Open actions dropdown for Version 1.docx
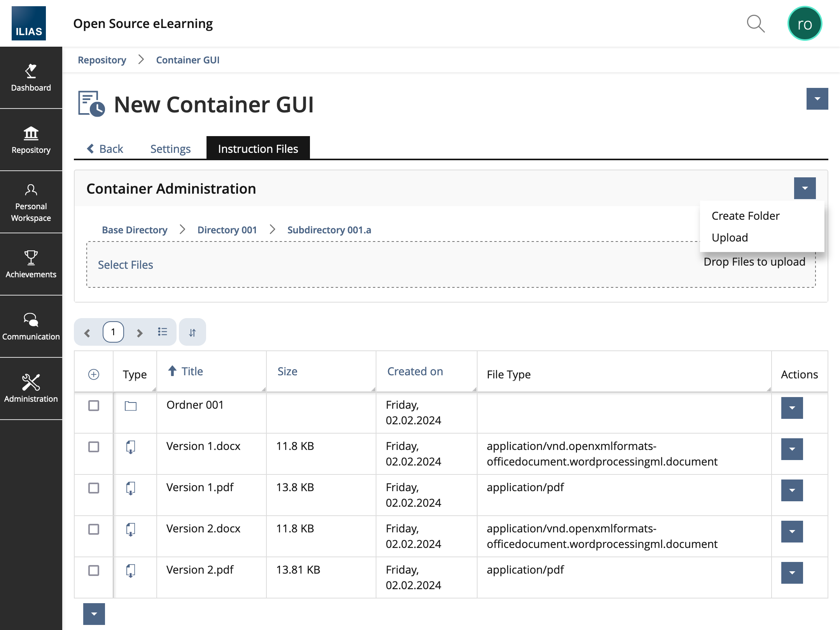840x630 pixels. [x=792, y=449]
